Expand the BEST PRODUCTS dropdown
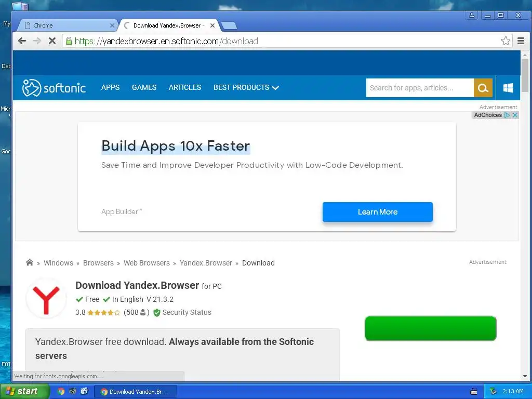The image size is (532, 399). [246, 87]
